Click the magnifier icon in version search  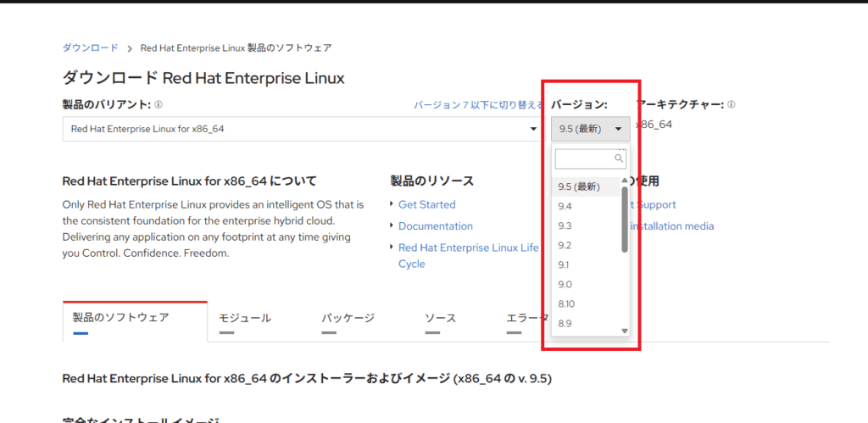tap(619, 159)
